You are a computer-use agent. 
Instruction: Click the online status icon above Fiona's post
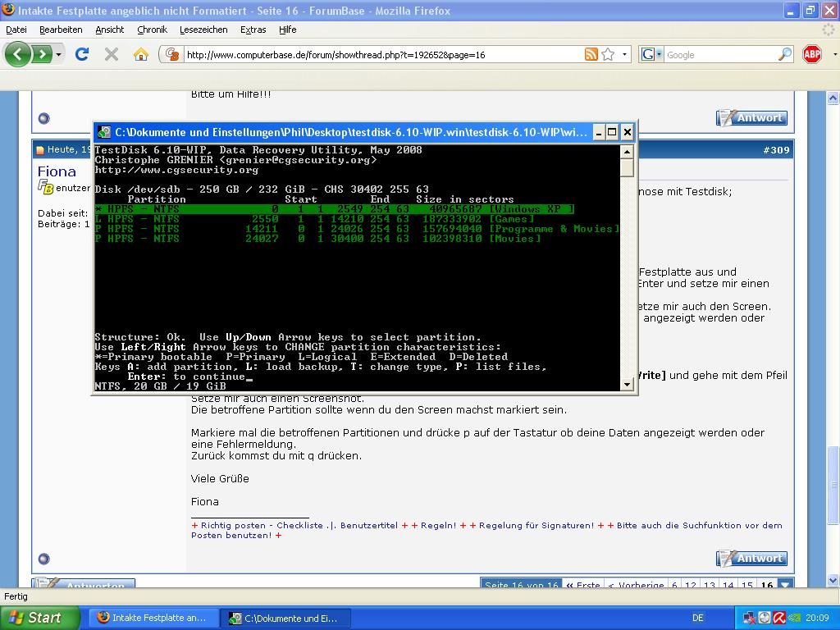coord(44,118)
